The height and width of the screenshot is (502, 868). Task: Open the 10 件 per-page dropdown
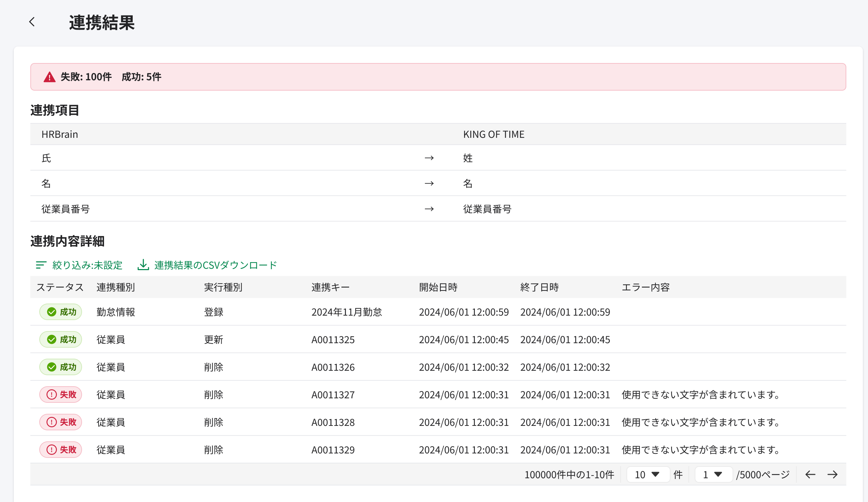tap(648, 474)
